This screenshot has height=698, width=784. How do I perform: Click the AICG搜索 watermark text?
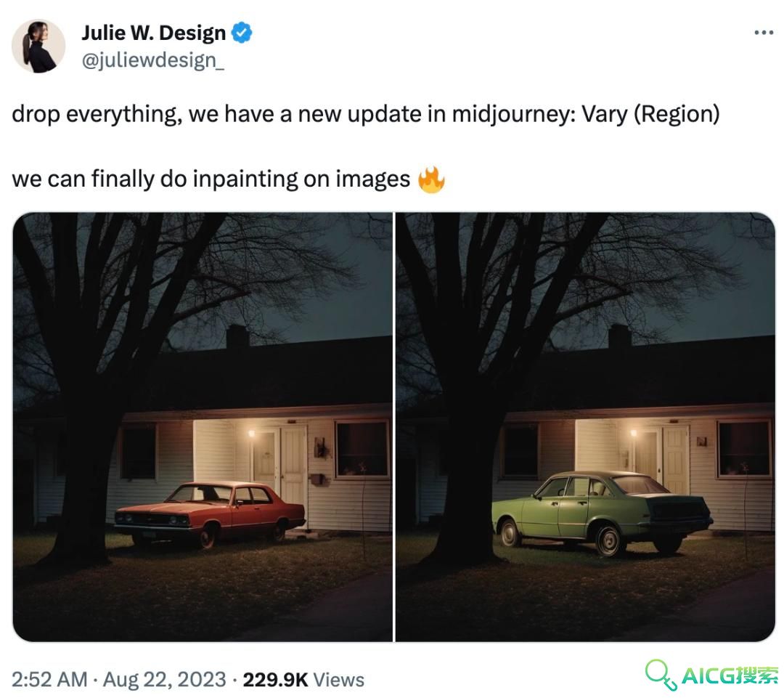(x=730, y=676)
